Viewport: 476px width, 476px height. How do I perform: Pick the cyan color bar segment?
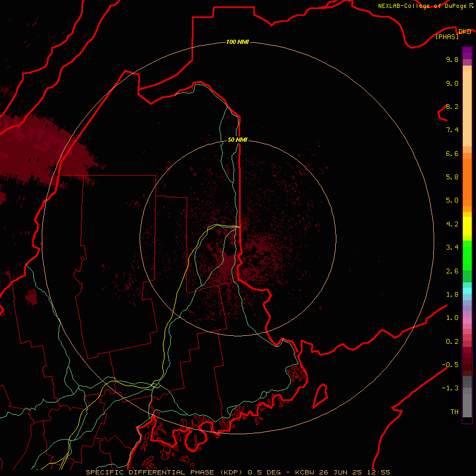[x=467, y=290]
